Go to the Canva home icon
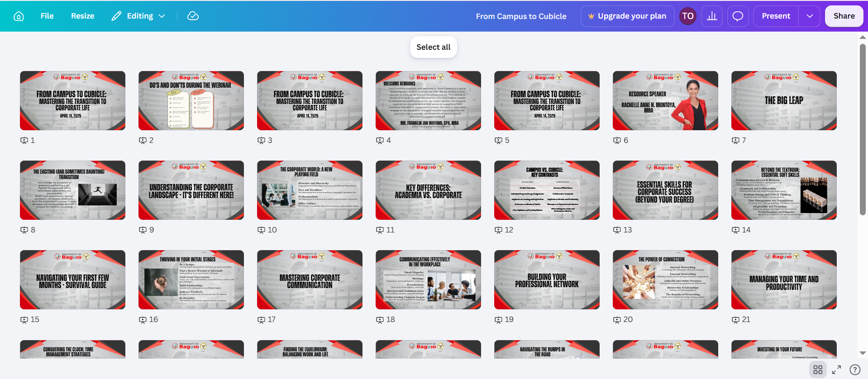Screen dimensions: 868x379 click(x=19, y=16)
